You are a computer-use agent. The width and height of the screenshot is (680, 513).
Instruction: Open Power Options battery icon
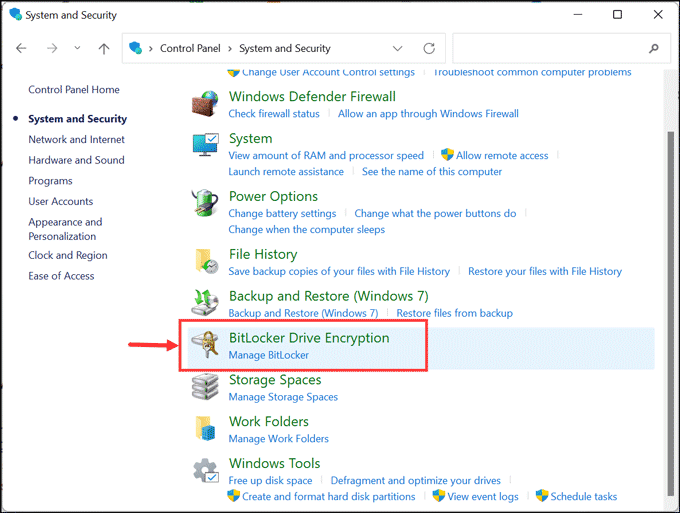click(205, 204)
